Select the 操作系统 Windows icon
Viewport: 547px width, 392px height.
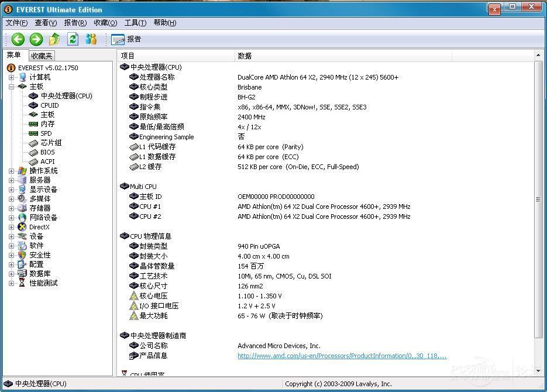click(x=22, y=171)
